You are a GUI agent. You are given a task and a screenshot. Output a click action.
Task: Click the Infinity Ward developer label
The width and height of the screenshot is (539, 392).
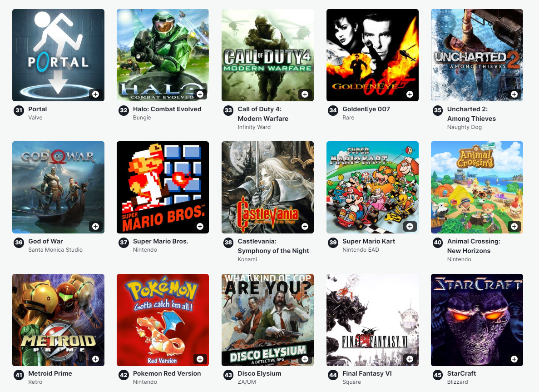tap(254, 127)
